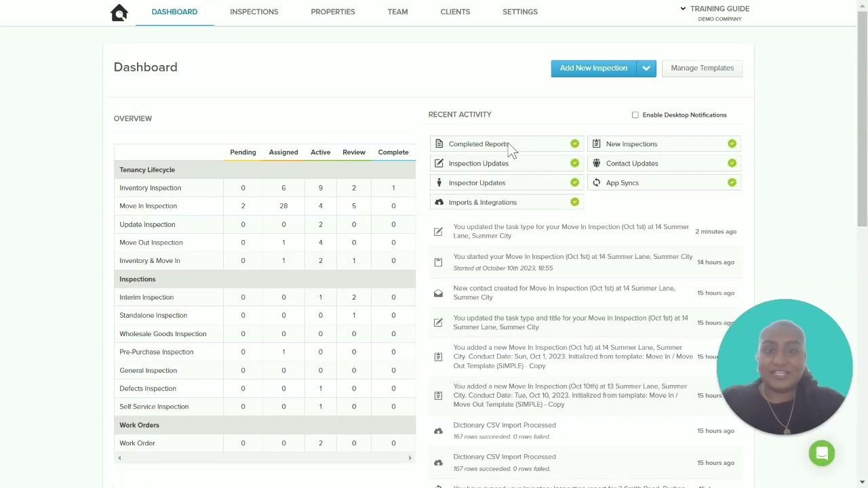Open Interim Inspection row link
The width and height of the screenshot is (868, 488).
click(x=146, y=298)
